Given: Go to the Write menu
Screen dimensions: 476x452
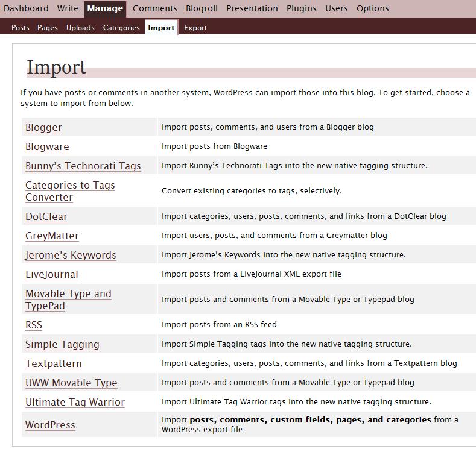Looking at the screenshot, I should 68,8.
